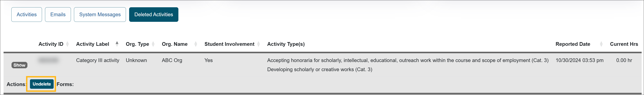
Task: Select the Deleted Activities tab
Action: (x=154, y=15)
